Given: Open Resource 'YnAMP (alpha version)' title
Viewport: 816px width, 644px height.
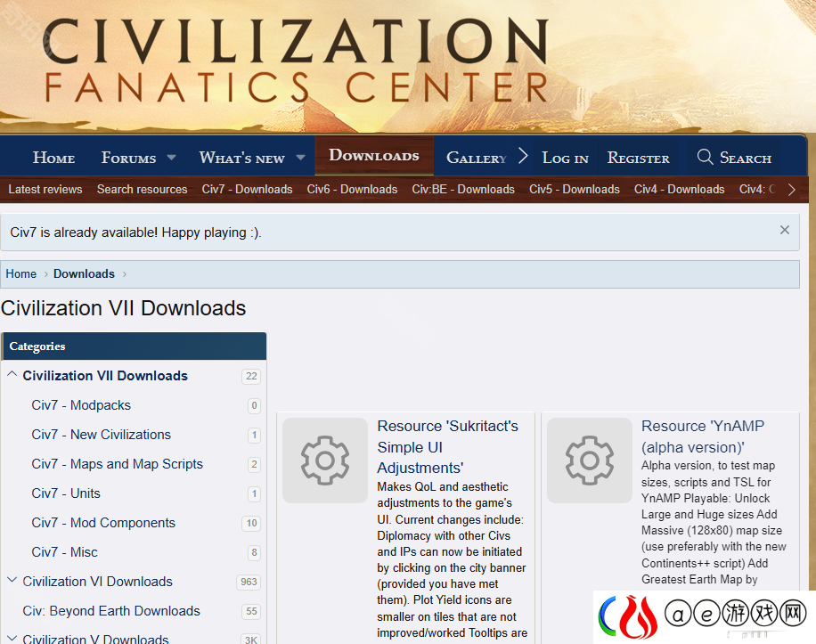Looking at the screenshot, I should pyautogui.click(x=703, y=436).
